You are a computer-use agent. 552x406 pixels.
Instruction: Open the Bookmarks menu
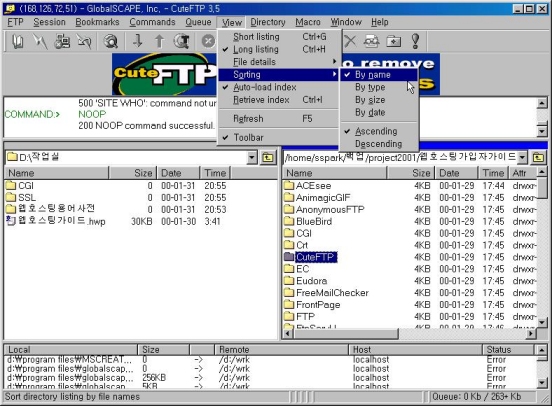coord(97,22)
